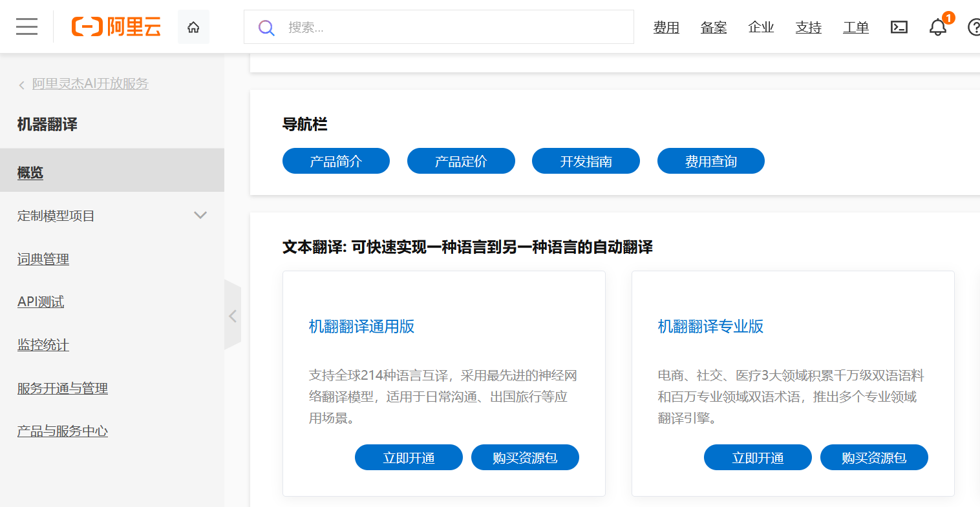Click the 产品定价 navigation button

click(x=461, y=161)
